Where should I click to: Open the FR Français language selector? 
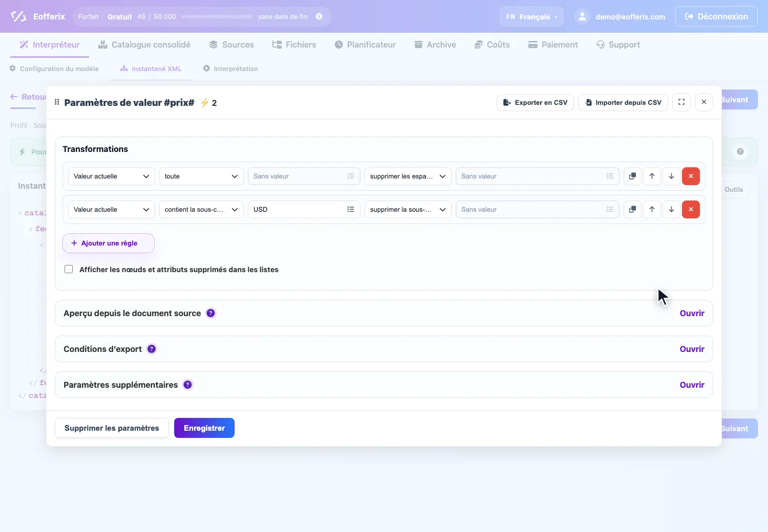pos(531,16)
